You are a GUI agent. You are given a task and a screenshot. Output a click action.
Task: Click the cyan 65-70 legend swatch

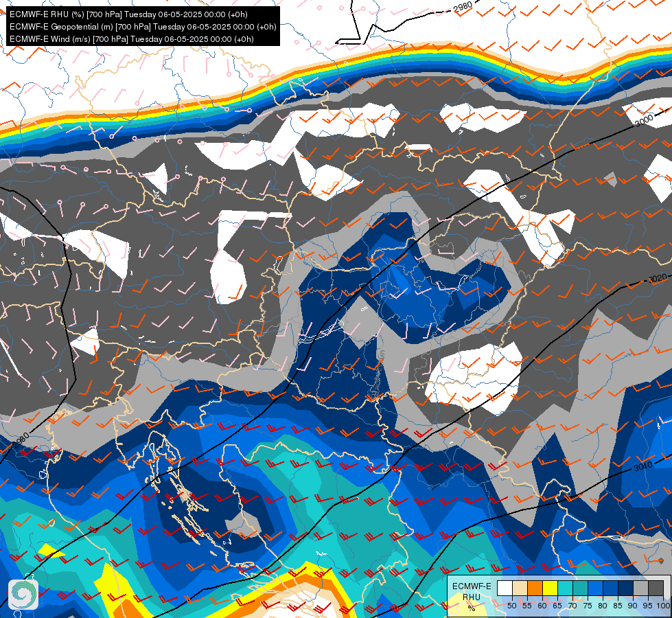[566, 588]
